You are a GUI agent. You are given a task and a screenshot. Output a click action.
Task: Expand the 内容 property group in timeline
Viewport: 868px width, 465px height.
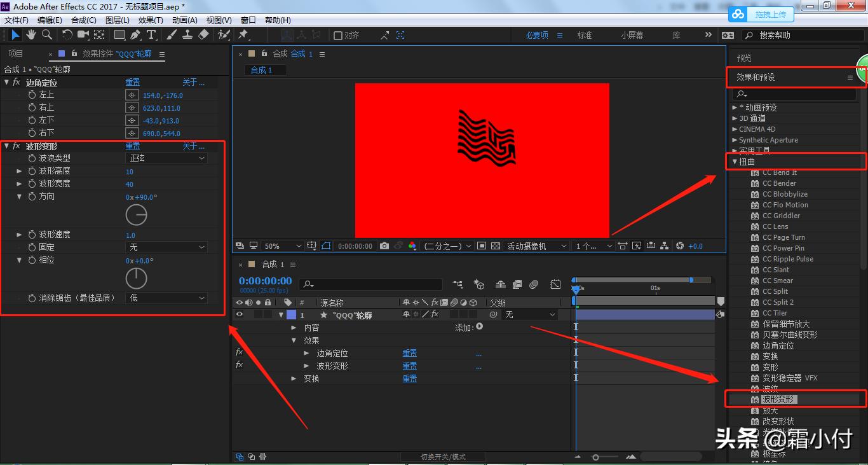pos(294,328)
